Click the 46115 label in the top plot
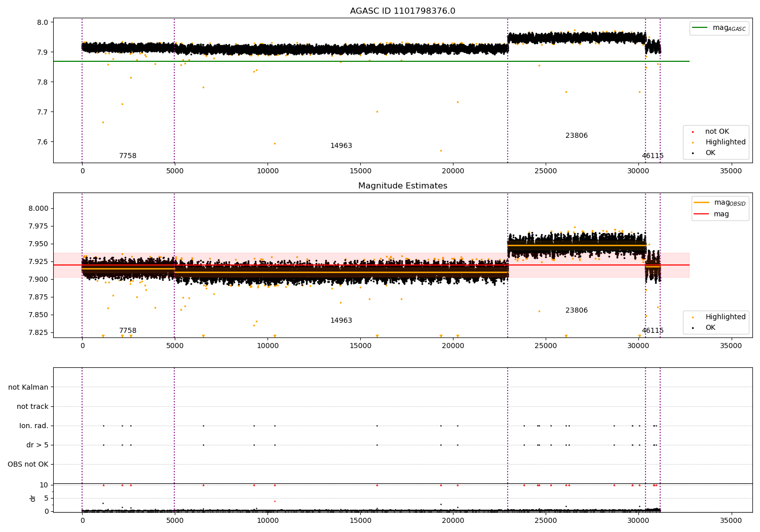Viewport: 760px width, 532px height. 653,156
